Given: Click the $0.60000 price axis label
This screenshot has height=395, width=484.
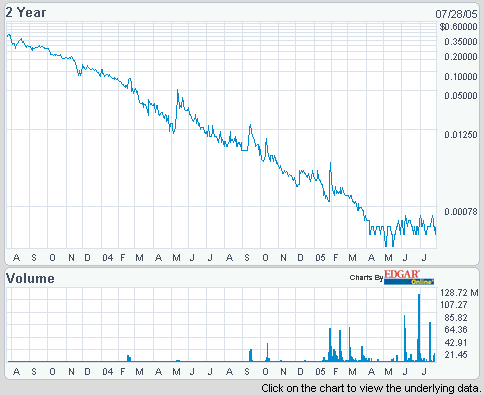Looking at the screenshot, I should 458,27.
